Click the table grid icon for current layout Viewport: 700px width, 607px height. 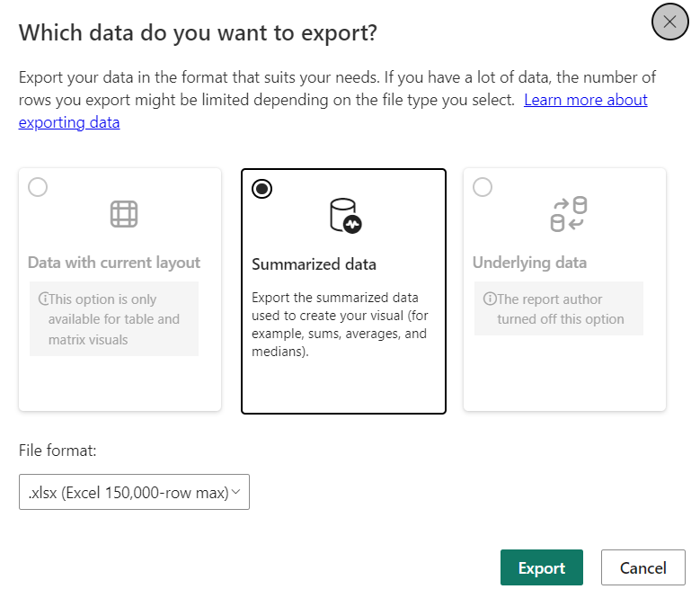point(124,214)
